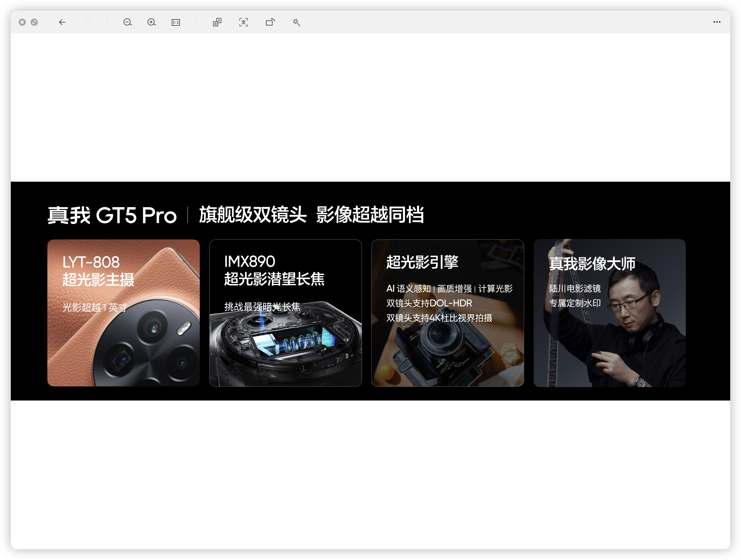The image size is (741, 560).
Task: Click the "超光影潜望长焦" heading
Action: (274, 279)
